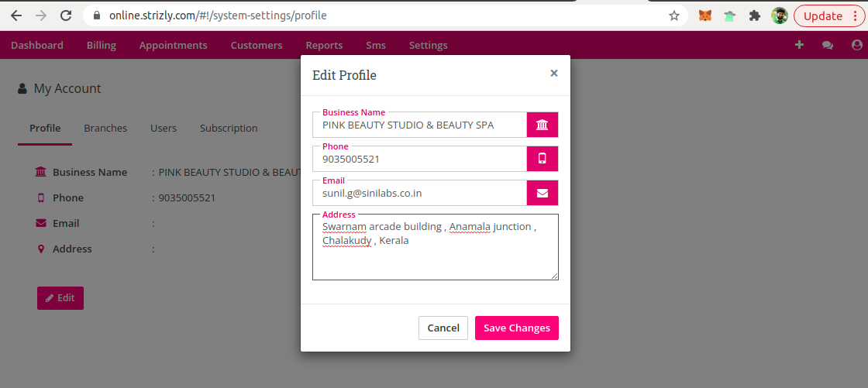This screenshot has width=868, height=388.
Task: Open the Billing menu
Action: point(102,46)
